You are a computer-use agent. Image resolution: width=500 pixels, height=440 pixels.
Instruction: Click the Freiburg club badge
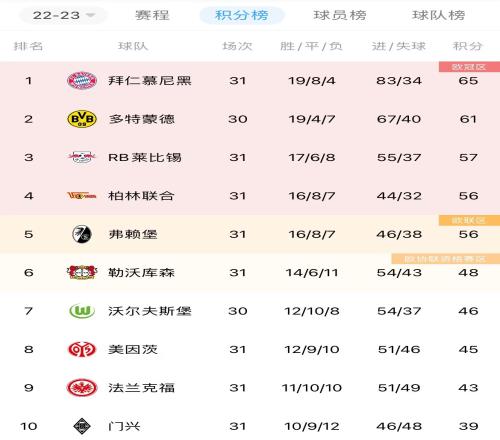tap(82, 234)
